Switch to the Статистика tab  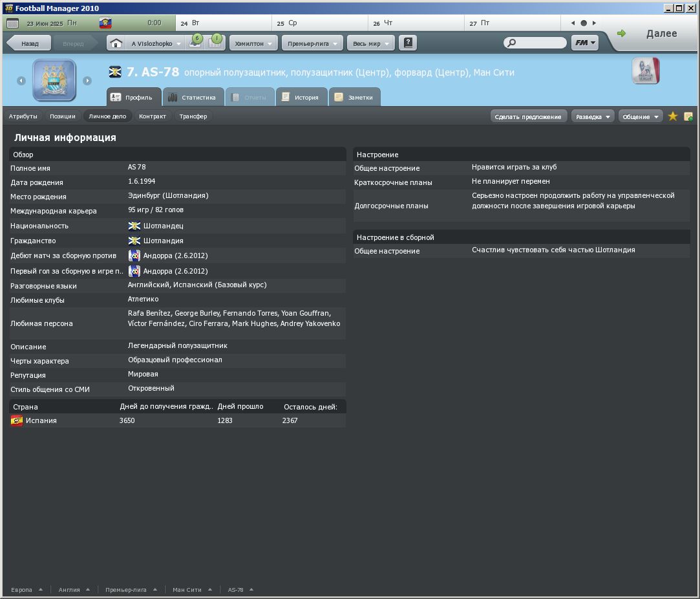193,98
